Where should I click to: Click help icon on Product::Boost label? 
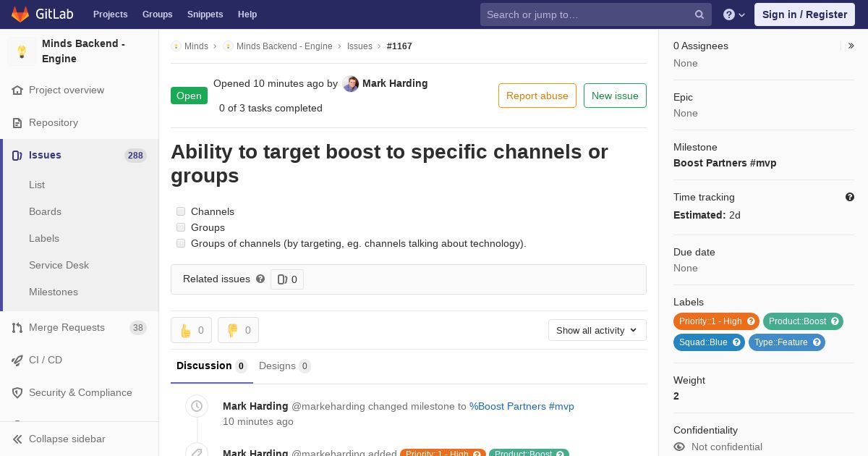click(x=835, y=321)
